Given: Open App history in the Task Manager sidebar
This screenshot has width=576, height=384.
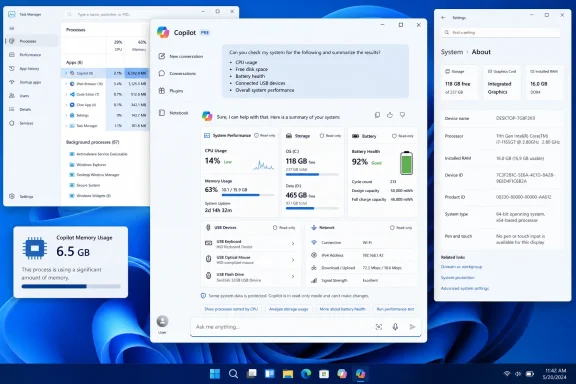Looking at the screenshot, I should 31,68.
